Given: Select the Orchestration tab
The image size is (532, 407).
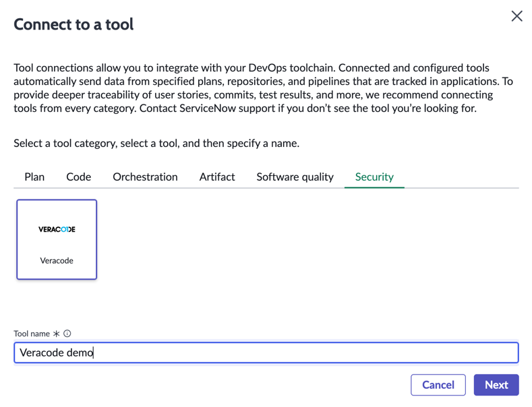Looking at the screenshot, I should [145, 177].
